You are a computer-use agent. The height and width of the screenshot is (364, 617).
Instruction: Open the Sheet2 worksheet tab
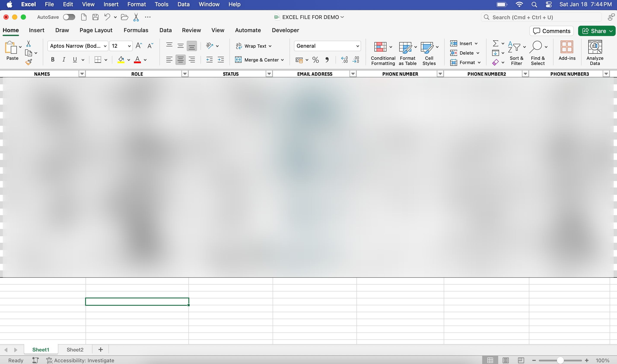click(x=75, y=350)
